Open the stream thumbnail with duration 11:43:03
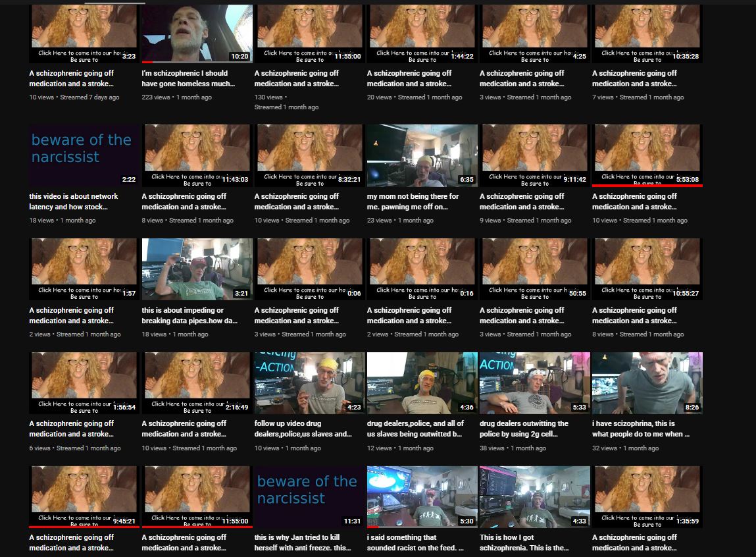This screenshot has height=557, width=756. coord(197,156)
